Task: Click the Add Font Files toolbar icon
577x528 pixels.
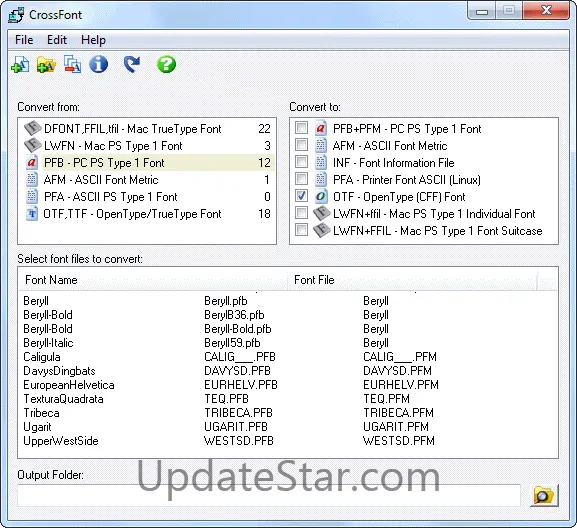Action: coord(20,65)
